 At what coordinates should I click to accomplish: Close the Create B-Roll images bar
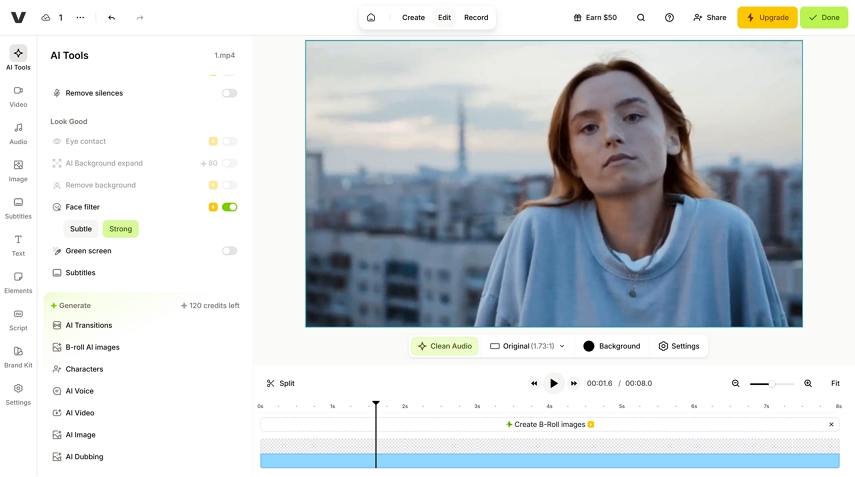[x=831, y=424]
